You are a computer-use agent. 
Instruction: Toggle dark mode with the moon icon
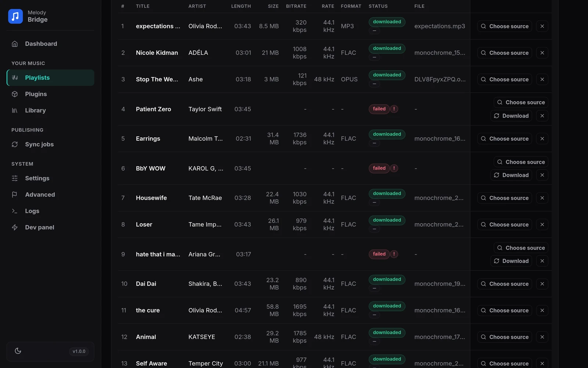18,351
